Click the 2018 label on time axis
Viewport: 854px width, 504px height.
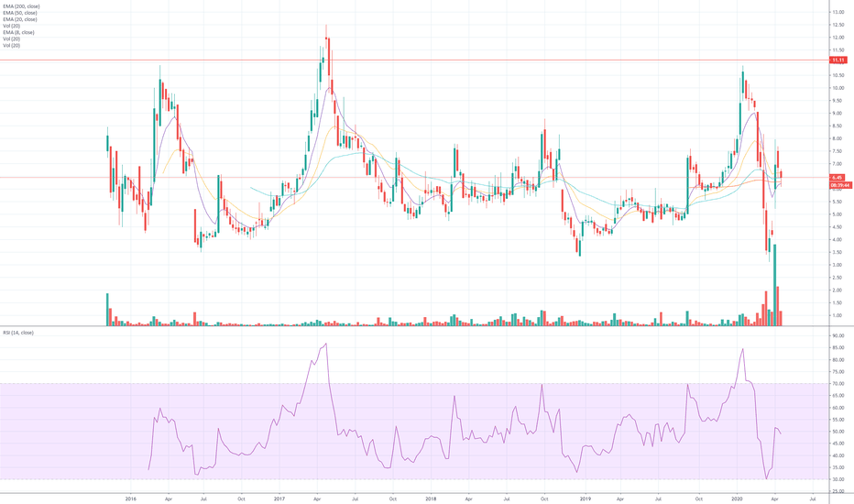click(x=431, y=499)
